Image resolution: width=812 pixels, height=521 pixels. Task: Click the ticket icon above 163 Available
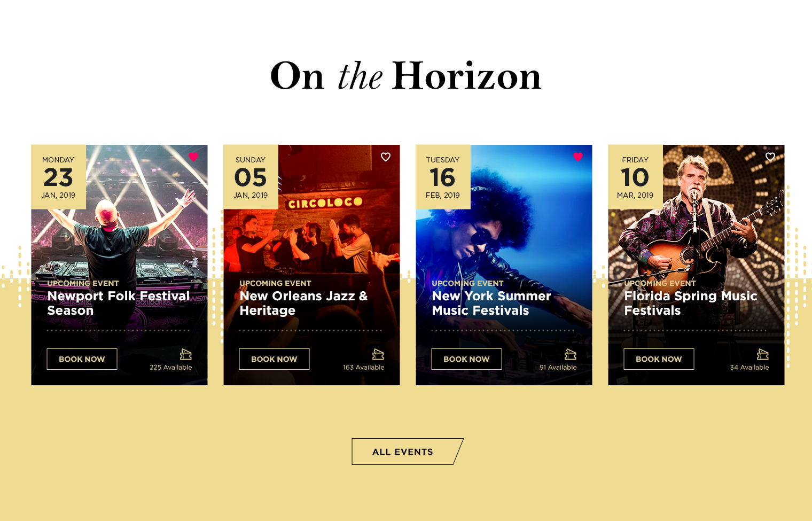pos(378,354)
